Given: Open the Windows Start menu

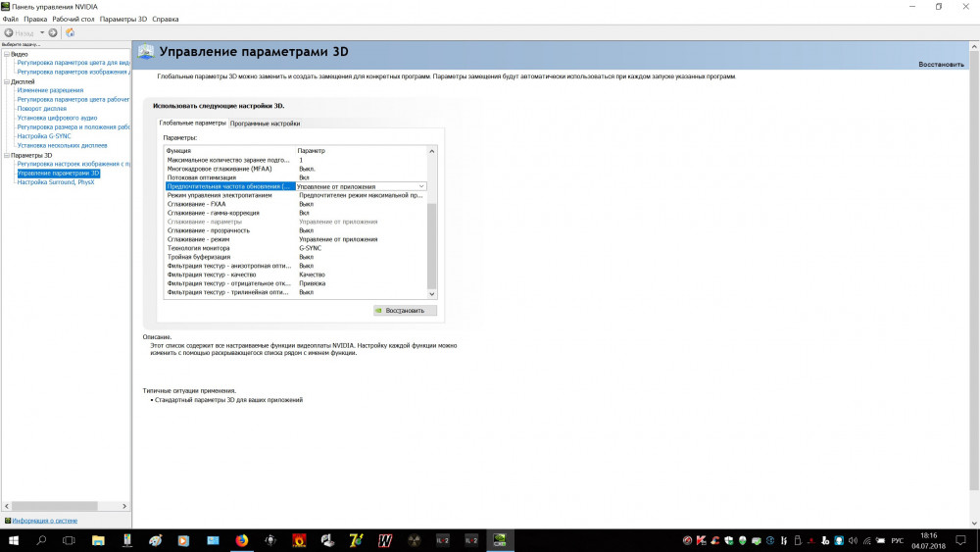Looking at the screenshot, I should 13,540.
